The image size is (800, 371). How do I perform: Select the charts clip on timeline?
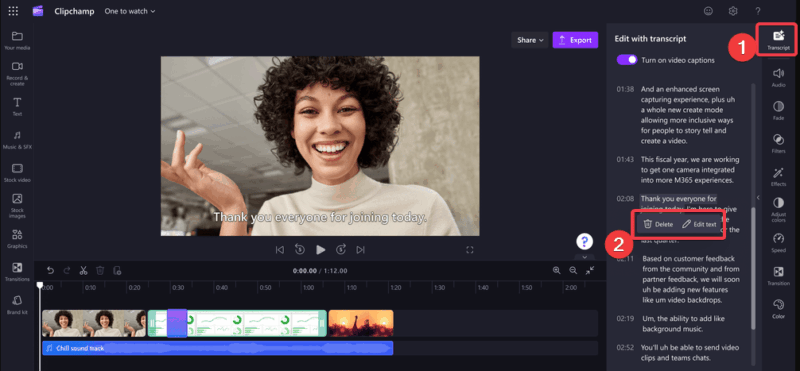(237, 324)
